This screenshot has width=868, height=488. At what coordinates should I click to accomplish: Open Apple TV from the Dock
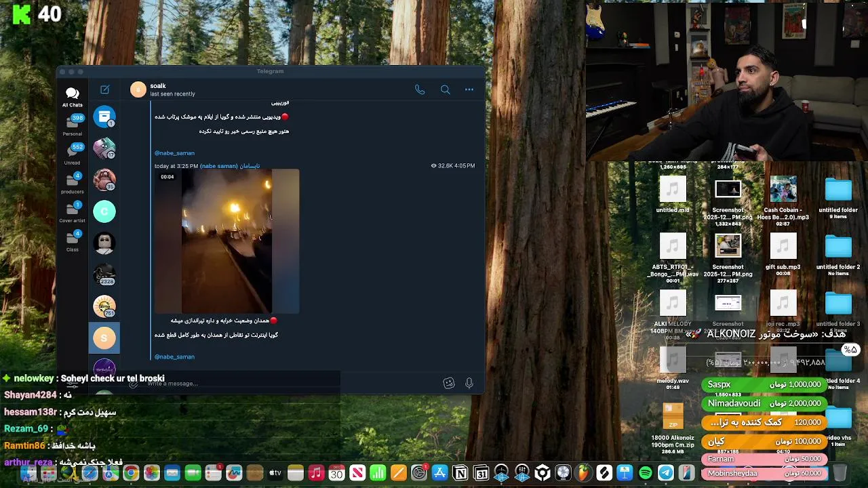275,473
